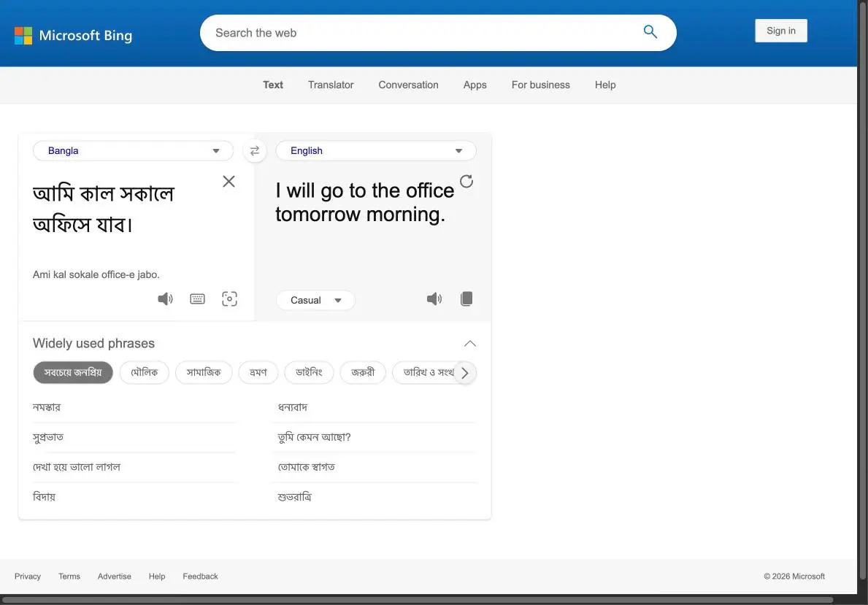
Task: Select the Text tab
Action: pos(273,85)
